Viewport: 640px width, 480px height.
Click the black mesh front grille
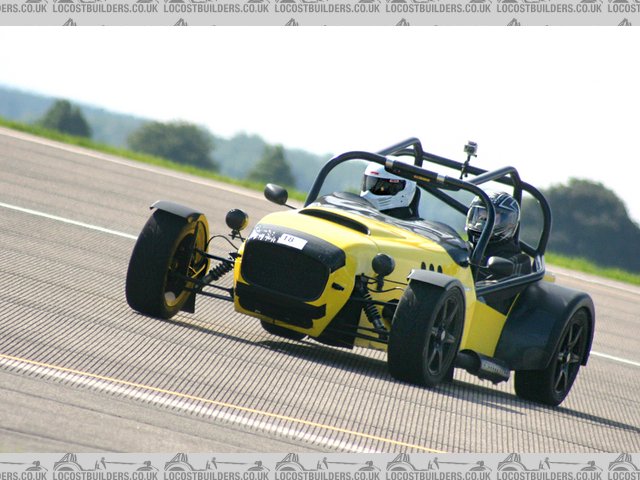[x=285, y=270]
